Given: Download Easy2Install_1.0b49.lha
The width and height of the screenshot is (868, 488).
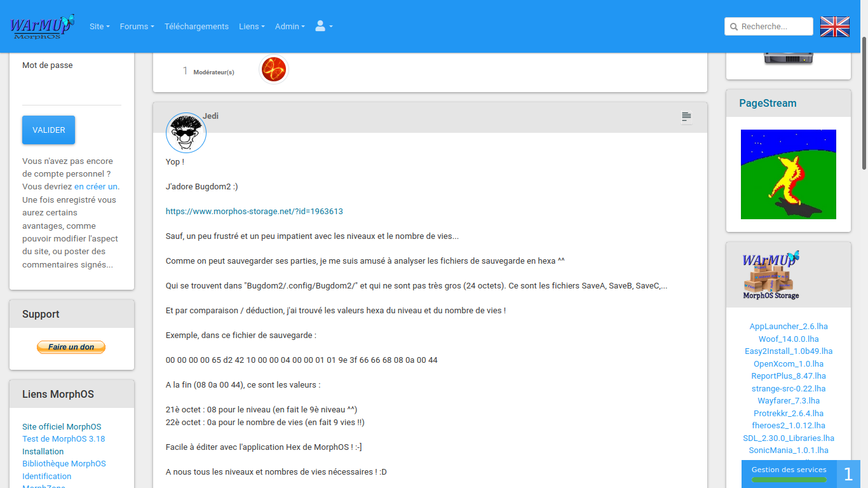Looking at the screenshot, I should pyautogui.click(x=789, y=351).
